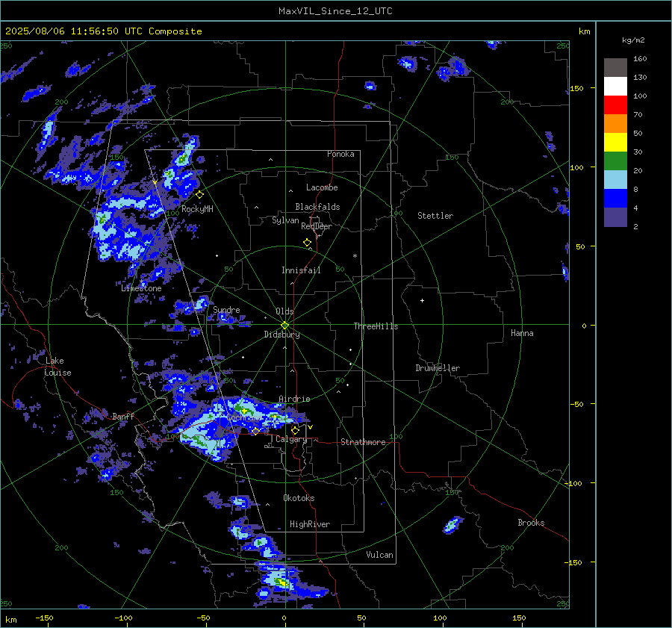Screen dimensions: 672x628
Task: Click the Innisfail city label
Action: 301,270
